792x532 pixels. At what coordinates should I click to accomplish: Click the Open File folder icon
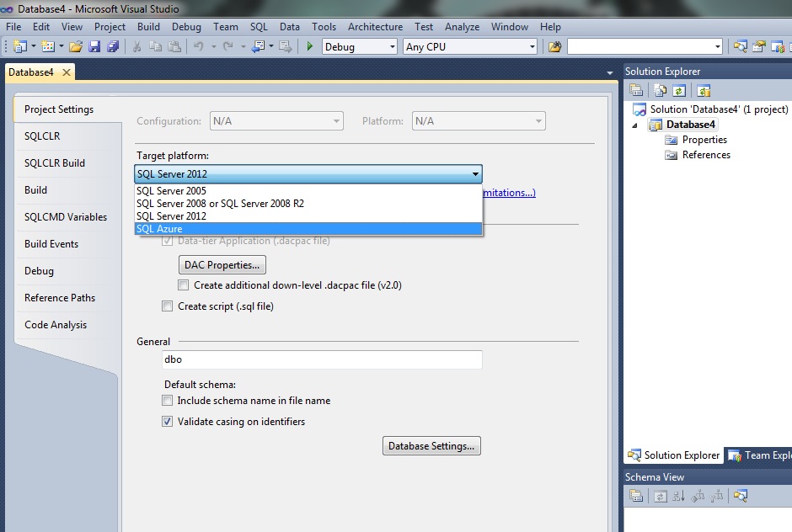point(76,47)
